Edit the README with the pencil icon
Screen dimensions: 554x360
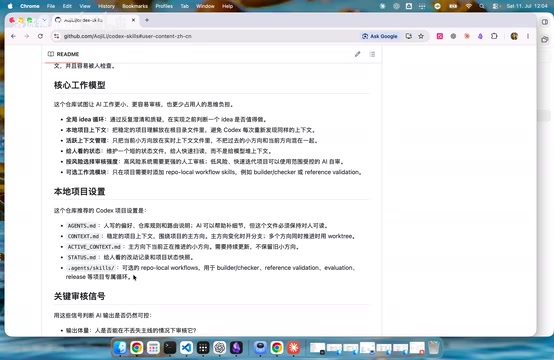tap(358, 54)
